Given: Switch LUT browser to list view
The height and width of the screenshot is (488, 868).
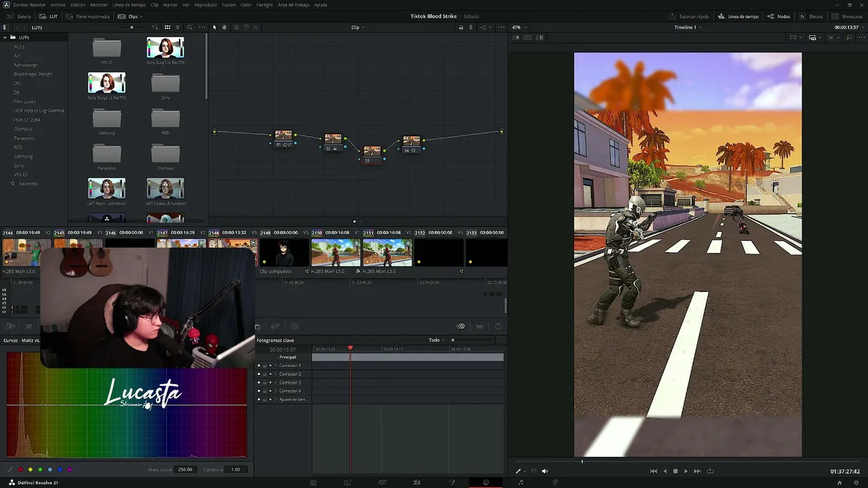Looking at the screenshot, I should (178, 27).
